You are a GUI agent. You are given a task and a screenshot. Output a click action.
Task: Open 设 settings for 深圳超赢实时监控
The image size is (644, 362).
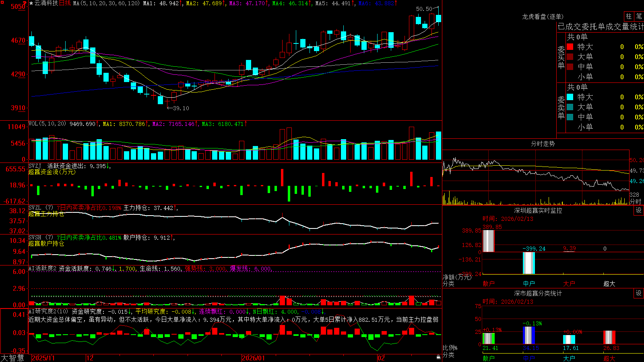coord(639,210)
